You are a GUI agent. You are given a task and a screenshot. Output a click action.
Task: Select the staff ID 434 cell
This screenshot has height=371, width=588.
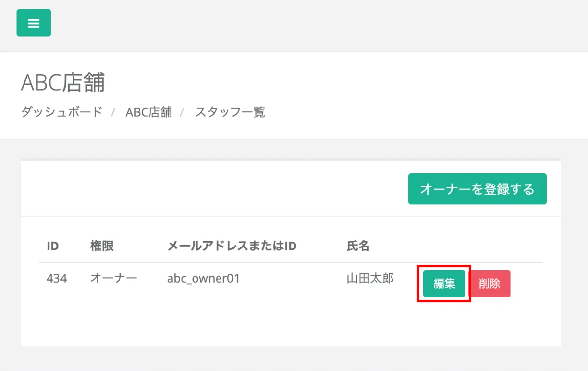click(x=57, y=279)
